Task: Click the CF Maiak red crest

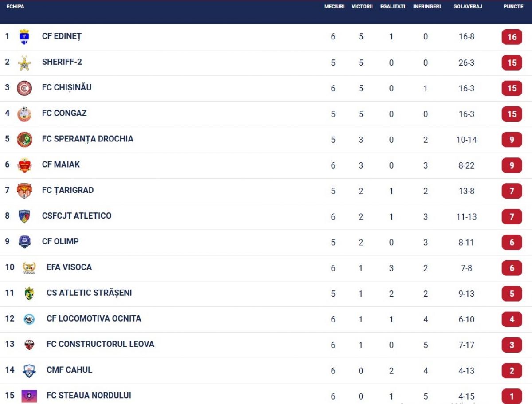Action: (x=24, y=165)
